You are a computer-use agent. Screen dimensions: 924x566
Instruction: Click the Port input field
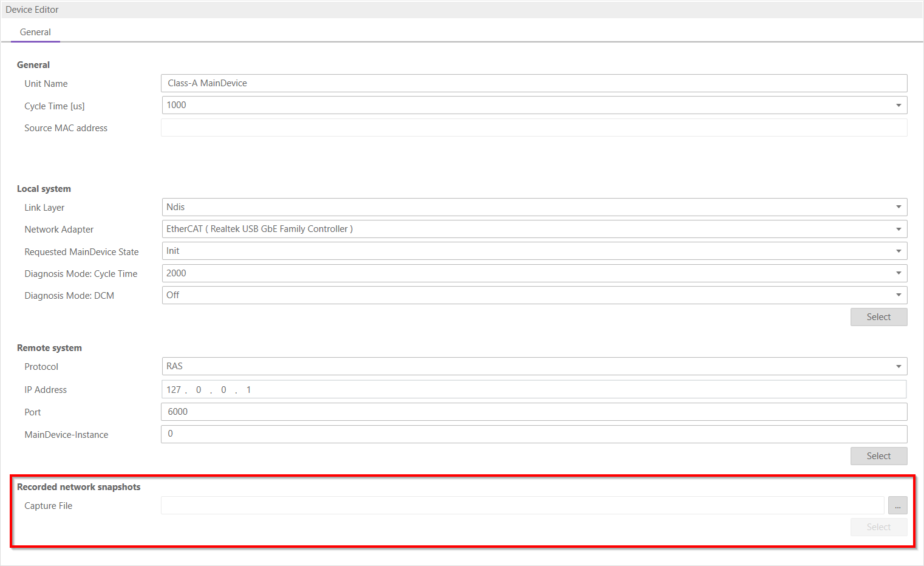[x=533, y=412]
